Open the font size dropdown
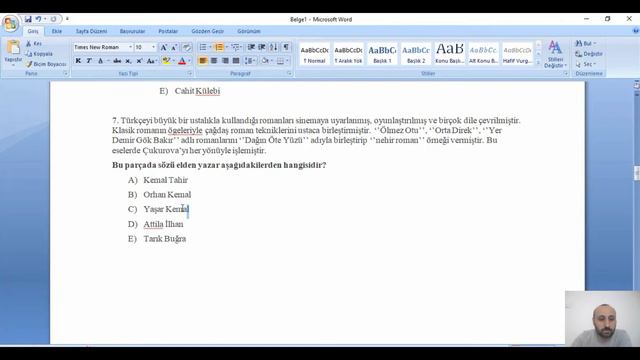Image resolution: width=640 pixels, height=360 pixels. coord(153,47)
